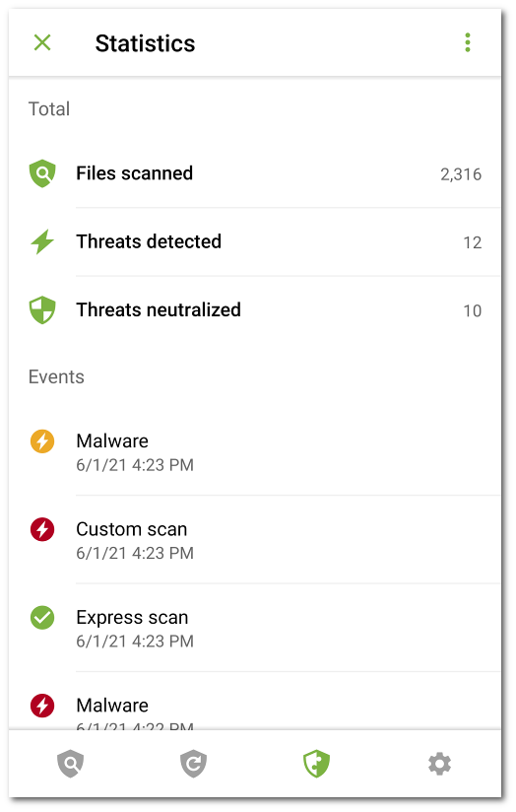Screen dimensions: 516x812
Task: Open settings via the gear icon
Action: click(439, 764)
